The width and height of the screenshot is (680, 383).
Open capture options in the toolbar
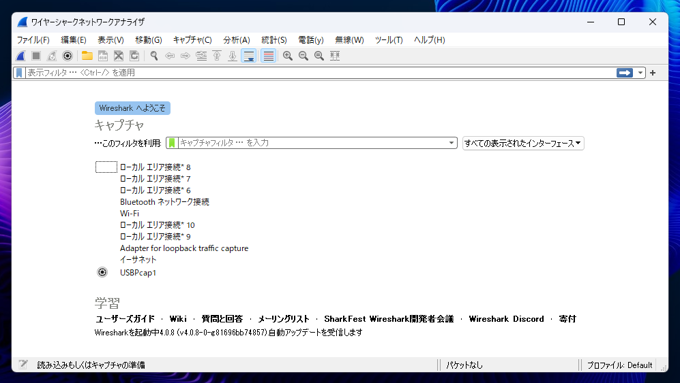(x=67, y=56)
